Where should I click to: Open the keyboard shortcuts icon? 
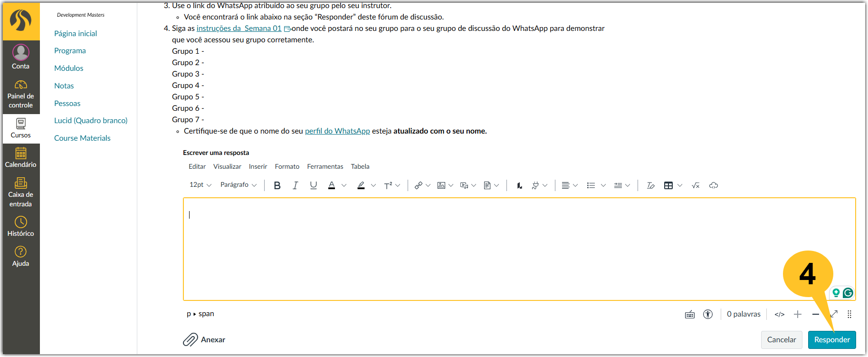(690, 314)
